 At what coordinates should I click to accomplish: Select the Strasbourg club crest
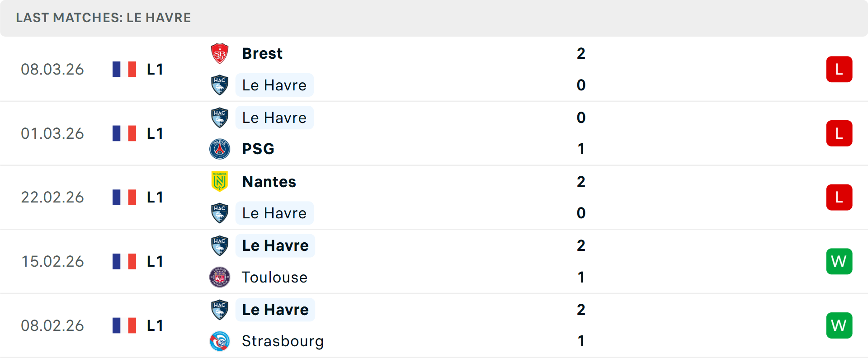coord(220,341)
